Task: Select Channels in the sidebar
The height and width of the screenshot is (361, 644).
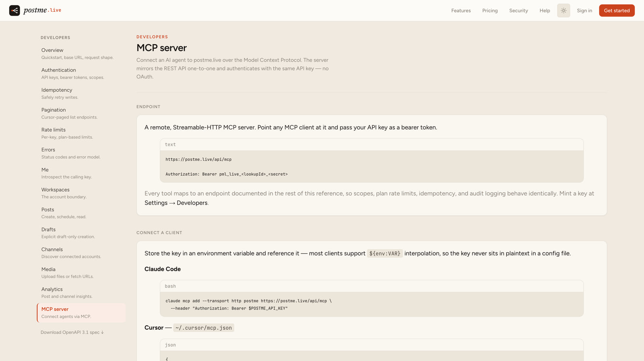Action: tap(81, 253)
